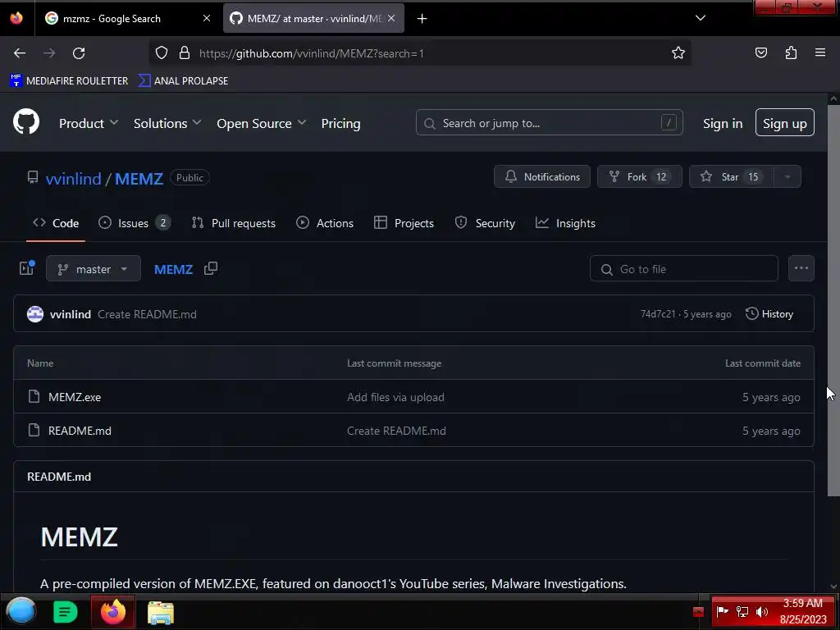
Task: Reload the page with the refresh icon
Action: pyautogui.click(x=79, y=53)
